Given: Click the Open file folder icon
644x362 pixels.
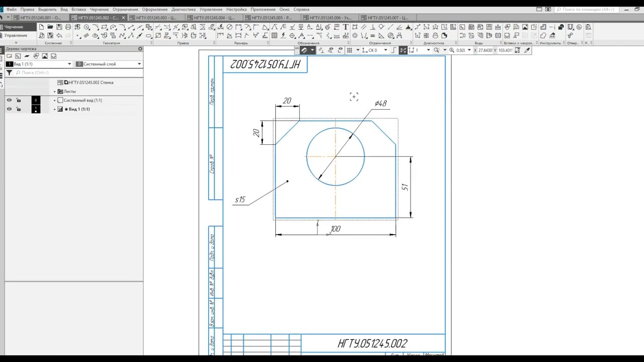Looking at the screenshot, I should (x=50, y=27).
